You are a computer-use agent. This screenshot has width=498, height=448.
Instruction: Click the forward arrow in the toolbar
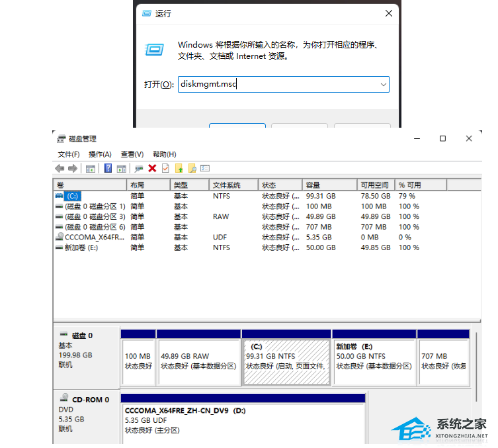coord(73,169)
